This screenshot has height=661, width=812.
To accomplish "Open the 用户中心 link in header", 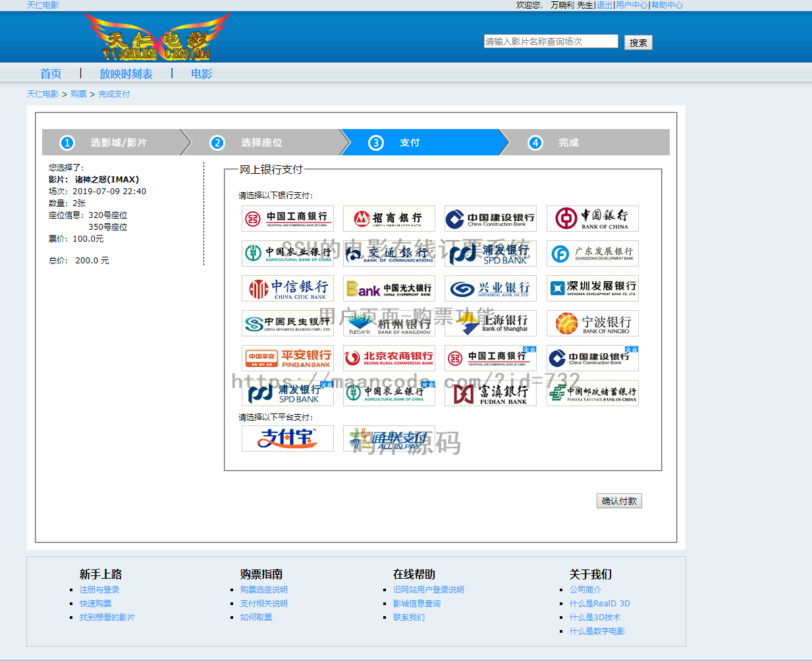I will pos(632,5).
